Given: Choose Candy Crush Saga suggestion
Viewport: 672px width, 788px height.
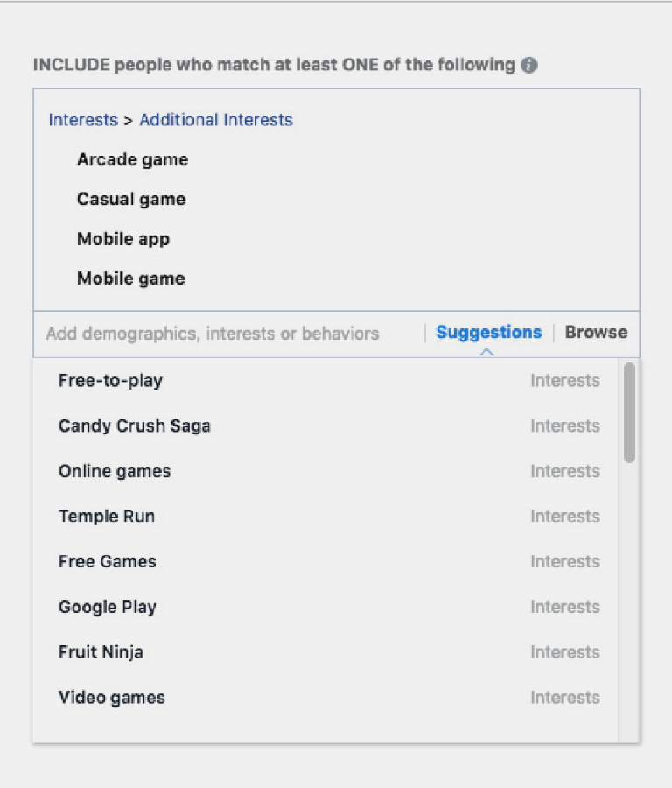Looking at the screenshot, I should [x=135, y=426].
